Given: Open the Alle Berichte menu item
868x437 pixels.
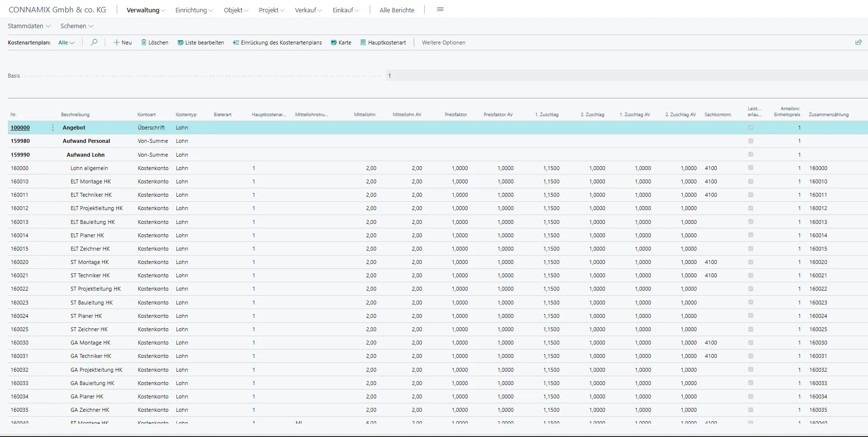Looking at the screenshot, I should tap(397, 10).
